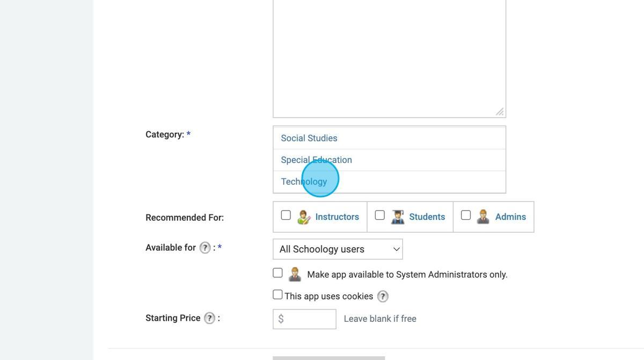Screen dimensions: 644x360
Task: Click the Admins avatar icon
Action: coord(482,216)
